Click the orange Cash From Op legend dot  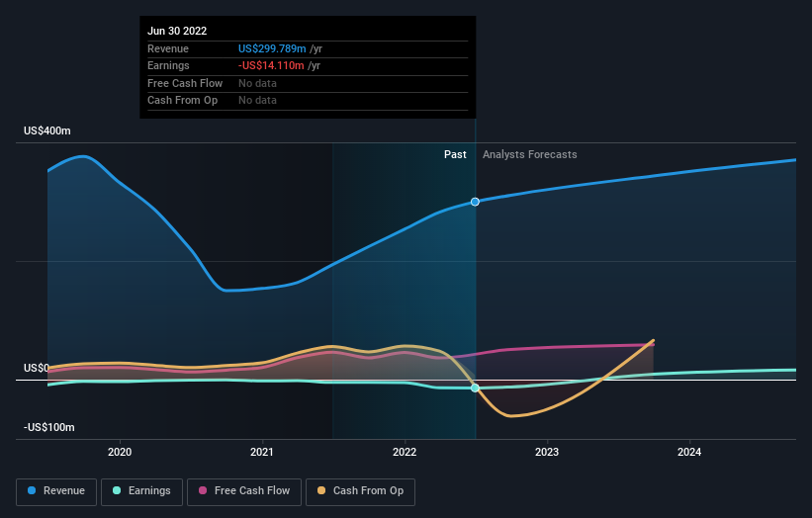(x=321, y=490)
